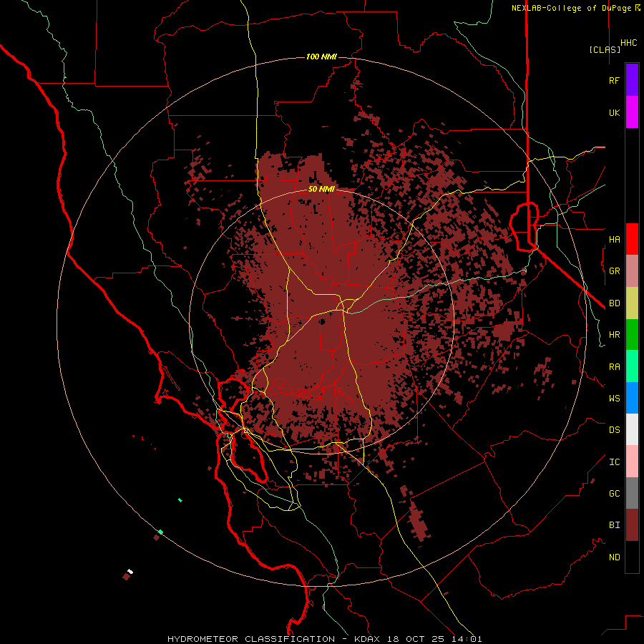Click the 'NEXLAB-College of DuPage' text

click(572, 8)
